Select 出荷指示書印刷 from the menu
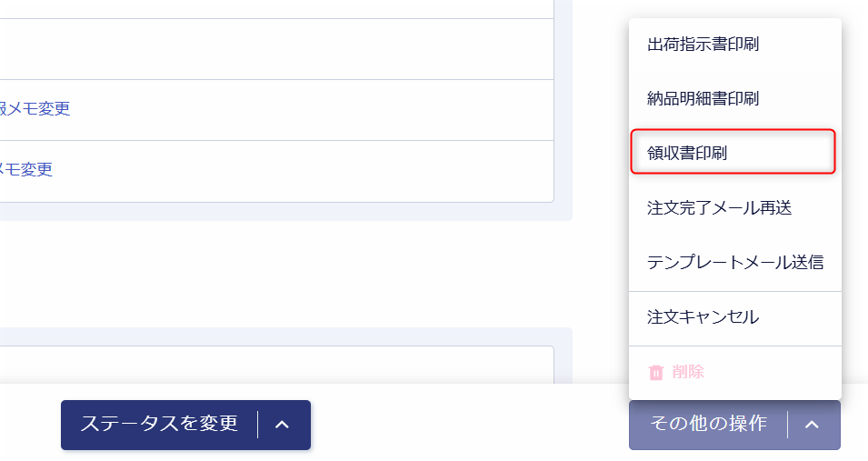This screenshot has width=868, height=461. (x=703, y=44)
